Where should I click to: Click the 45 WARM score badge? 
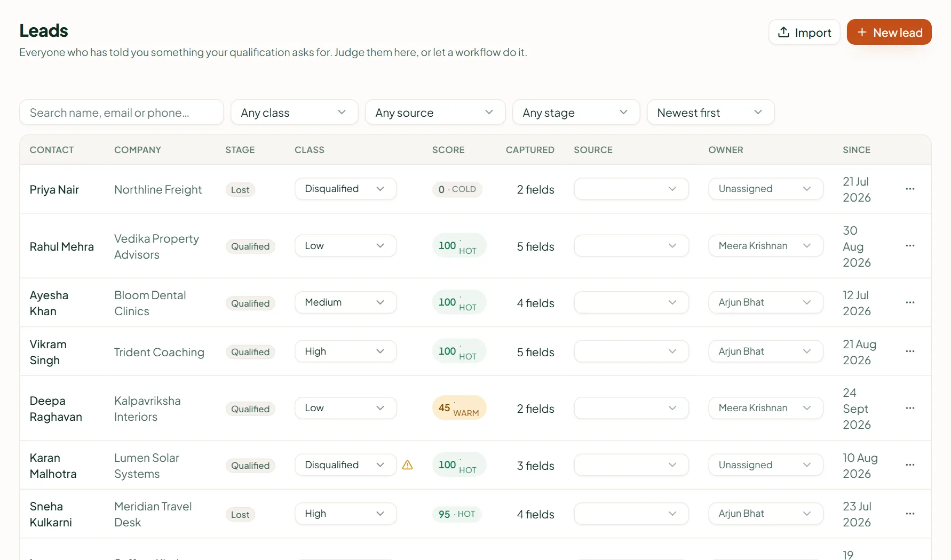click(x=459, y=408)
